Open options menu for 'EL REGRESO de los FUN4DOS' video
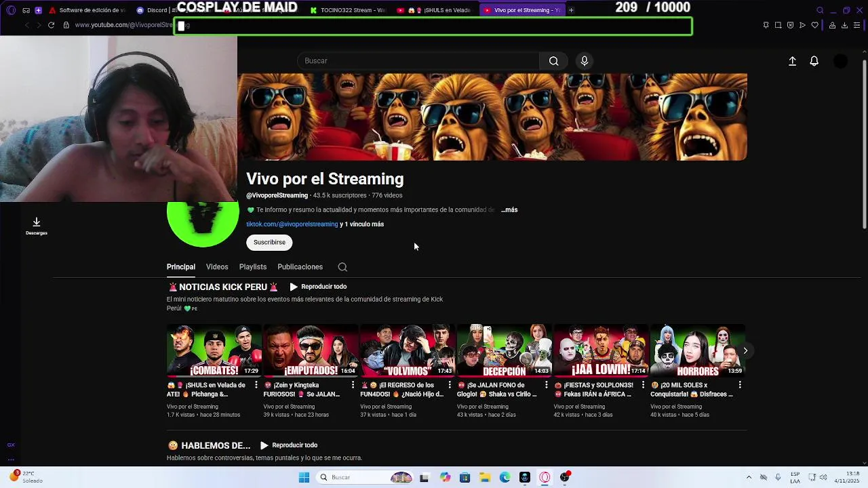The width and height of the screenshot is (868, 488). 449,385
